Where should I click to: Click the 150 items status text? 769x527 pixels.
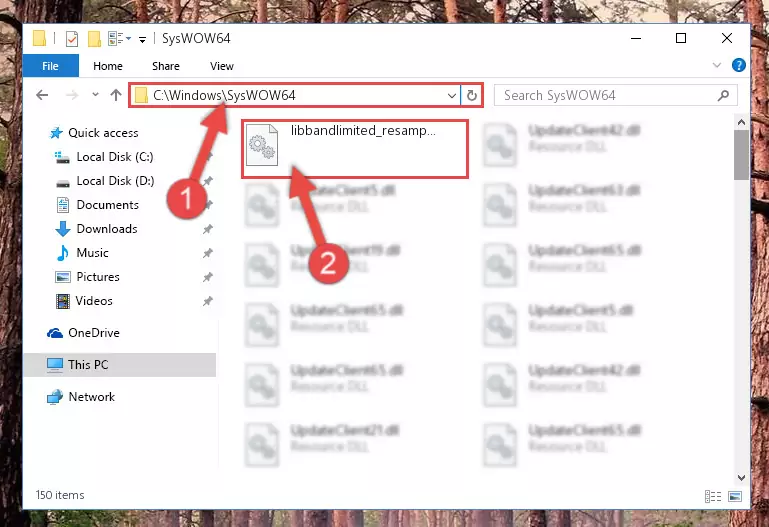click(x=60, y=495)
